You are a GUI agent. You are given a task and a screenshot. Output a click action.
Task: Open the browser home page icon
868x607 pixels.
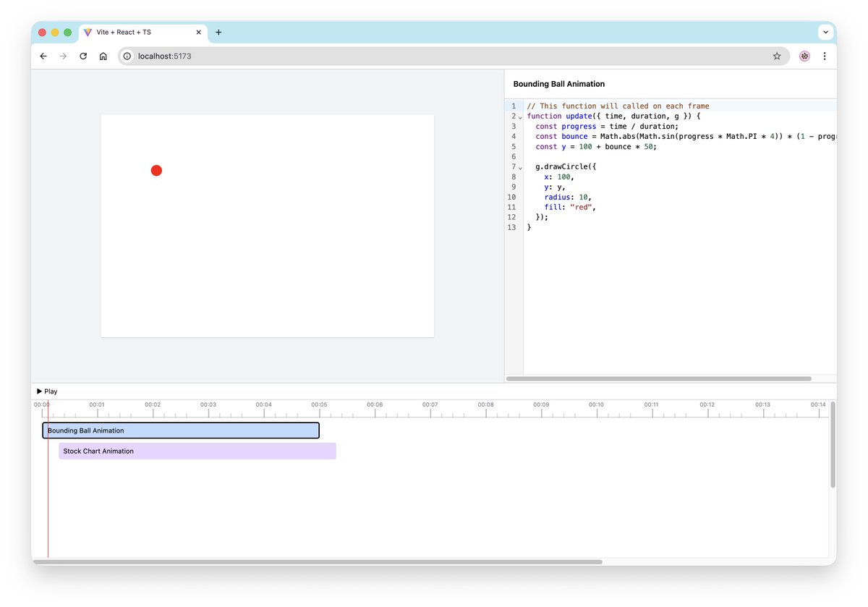pyautogui.click(x=103, y=56)
